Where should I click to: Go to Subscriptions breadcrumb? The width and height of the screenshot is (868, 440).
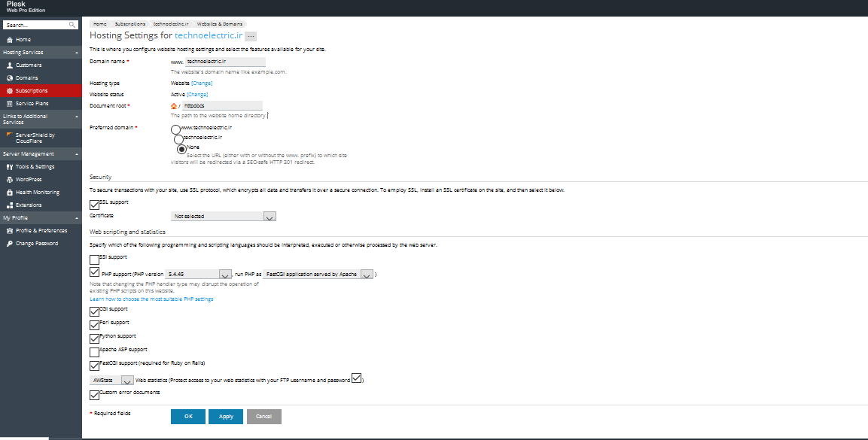tap(130, 24)
